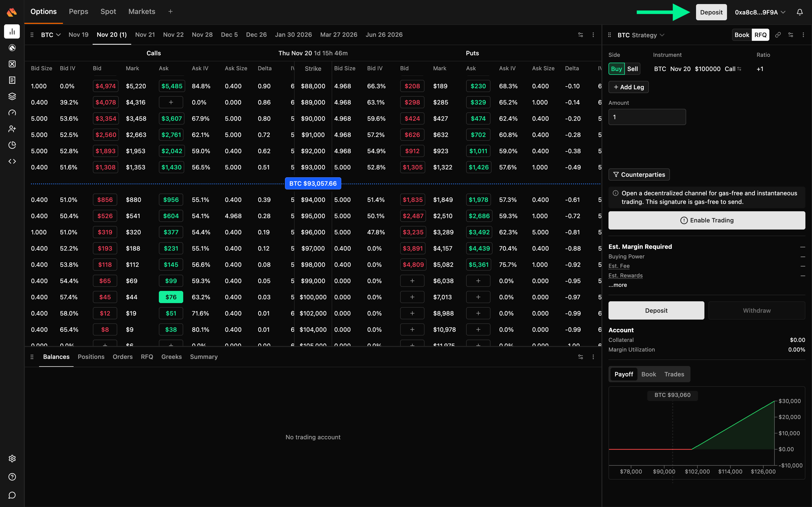Toggle order side to Sell
Screen dimensions: 812x507
(632, 69)
